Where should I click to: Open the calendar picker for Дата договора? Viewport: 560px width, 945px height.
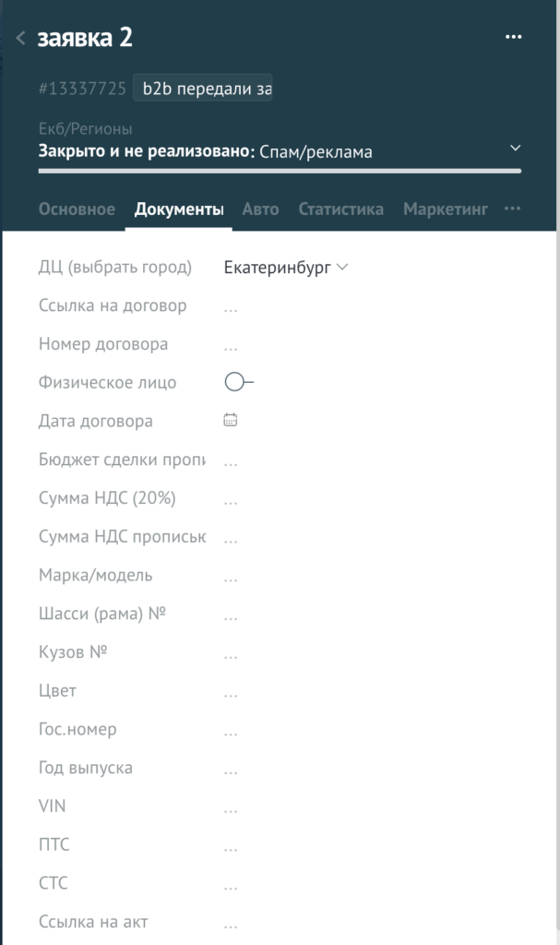coord(231,421)
